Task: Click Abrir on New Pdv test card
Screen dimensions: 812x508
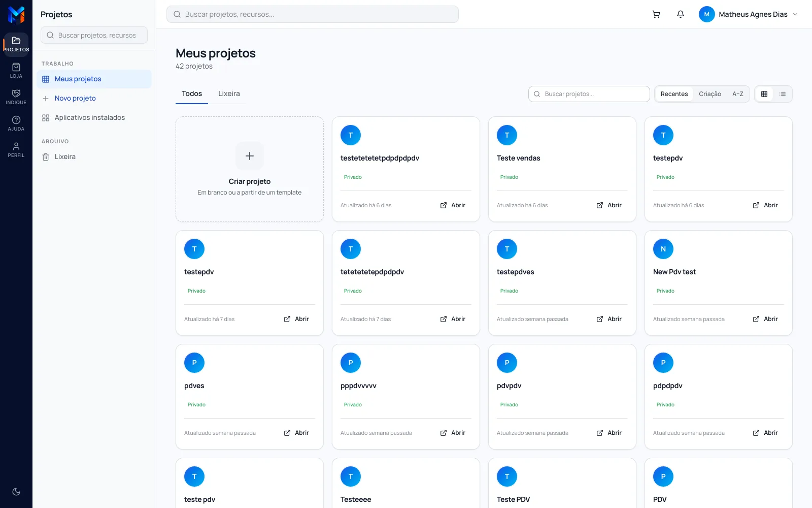Action: [765, 319]
